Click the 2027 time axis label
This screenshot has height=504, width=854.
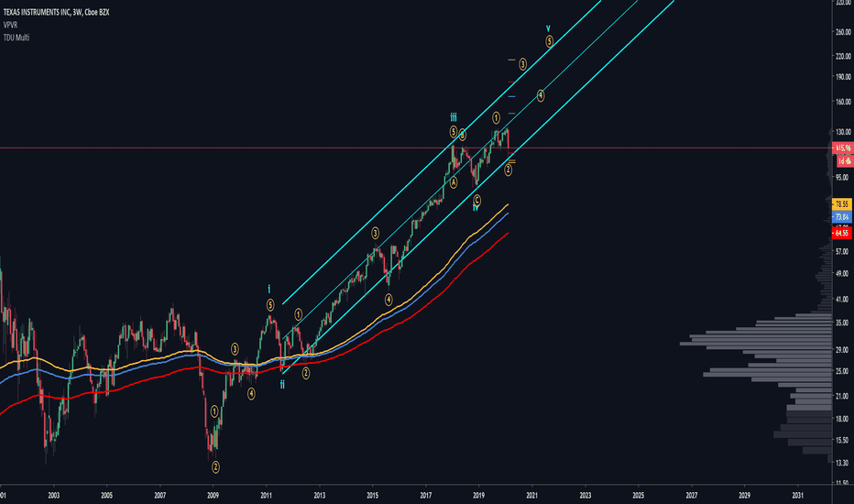click(x=692, y=495)
